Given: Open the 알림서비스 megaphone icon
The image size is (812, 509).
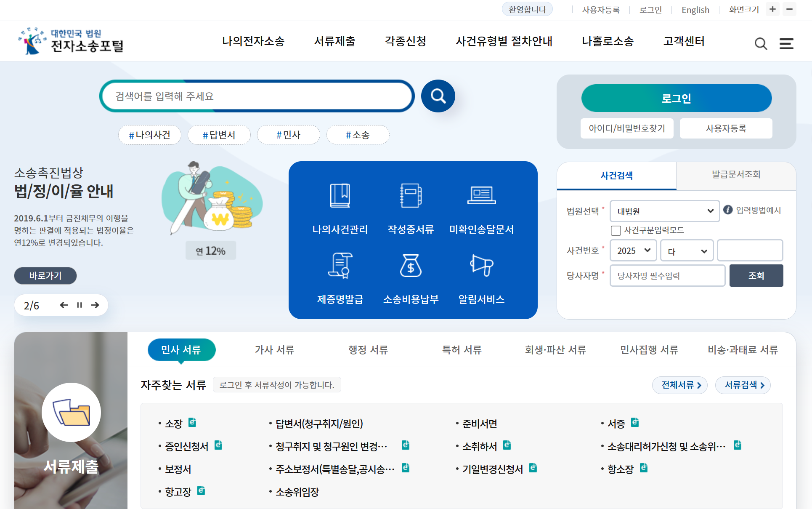Looking at the screenshot, I should click(x=482, y=266).
